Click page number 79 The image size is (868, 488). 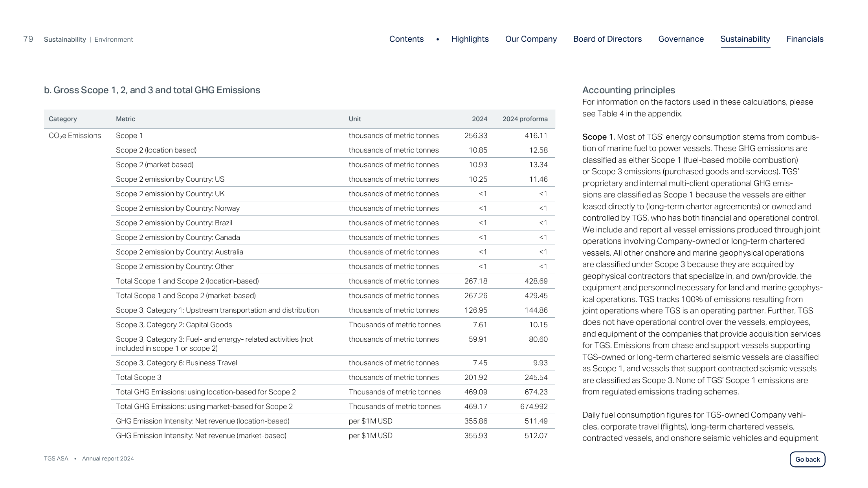coord(28,39)
